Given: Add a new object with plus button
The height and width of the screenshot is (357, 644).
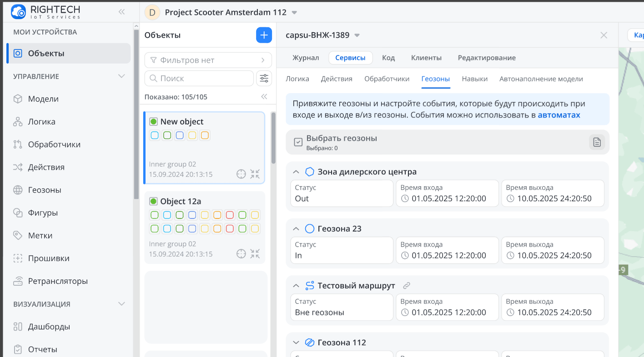Looking at the screenshot, I should click(264, 35).
